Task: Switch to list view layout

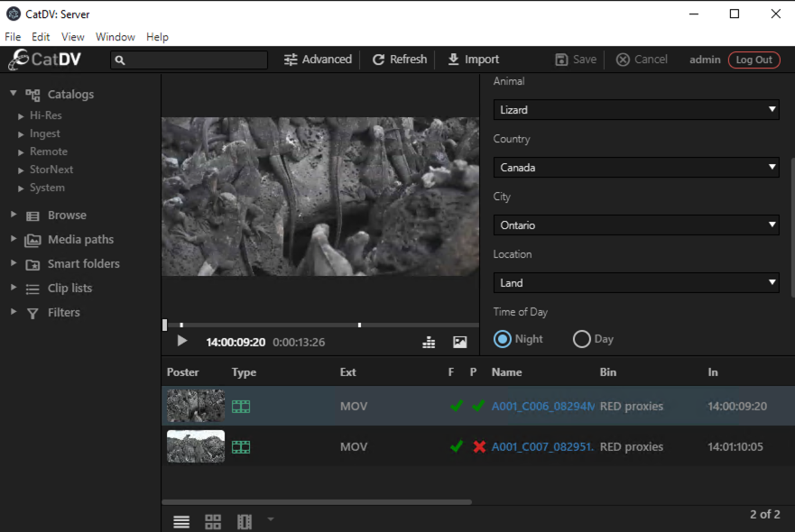Action: click(181, 521)
